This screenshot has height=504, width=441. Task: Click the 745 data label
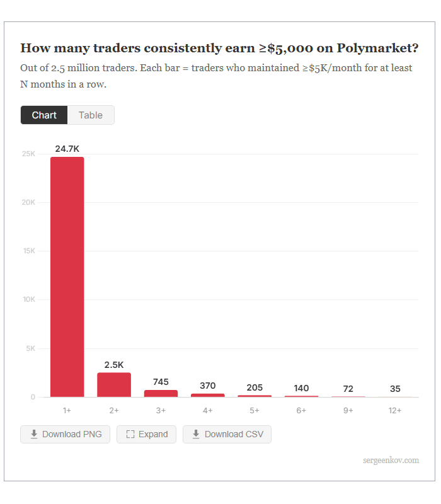(161, 382)
